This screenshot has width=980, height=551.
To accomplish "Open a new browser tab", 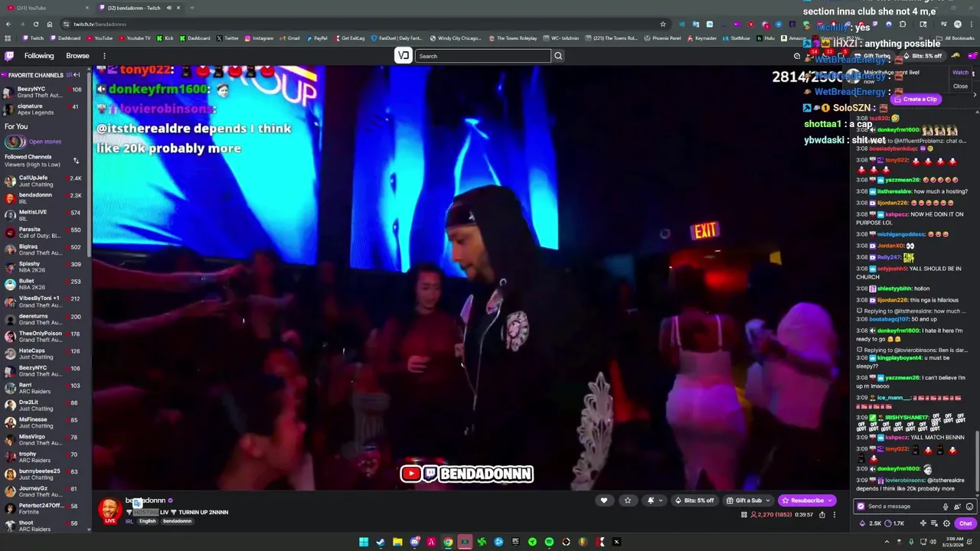I will coord(191,8).
